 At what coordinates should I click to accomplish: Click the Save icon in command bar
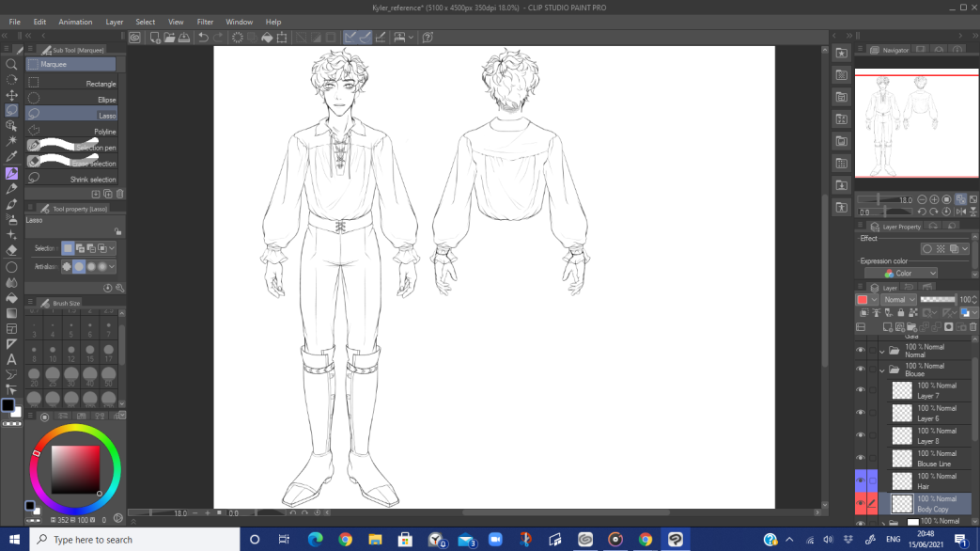coord(184,38)
